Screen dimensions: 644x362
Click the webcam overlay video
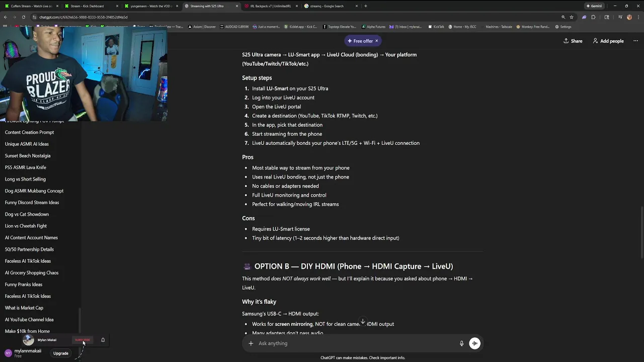click(84, 74)
